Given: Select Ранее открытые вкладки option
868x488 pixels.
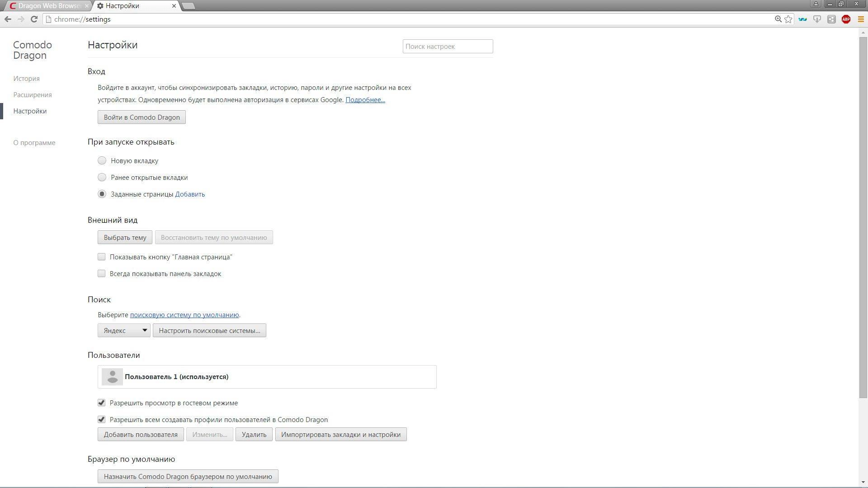Looking at the screenshot, I should pyautogui.click(x=102, y=177).
